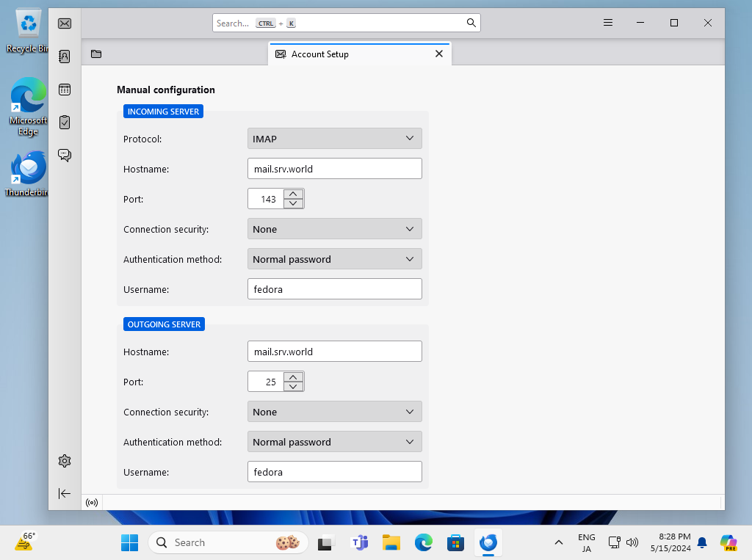
Task: Expand incoming Connection security dropdown
Action: point(335,229)
